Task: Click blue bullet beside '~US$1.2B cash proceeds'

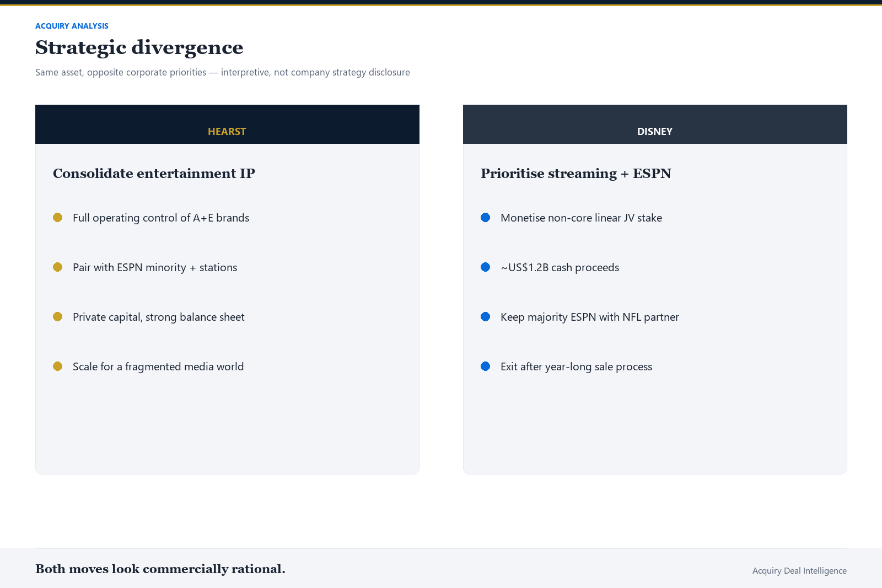Action: pyautogui.click(x=485, y=267)
